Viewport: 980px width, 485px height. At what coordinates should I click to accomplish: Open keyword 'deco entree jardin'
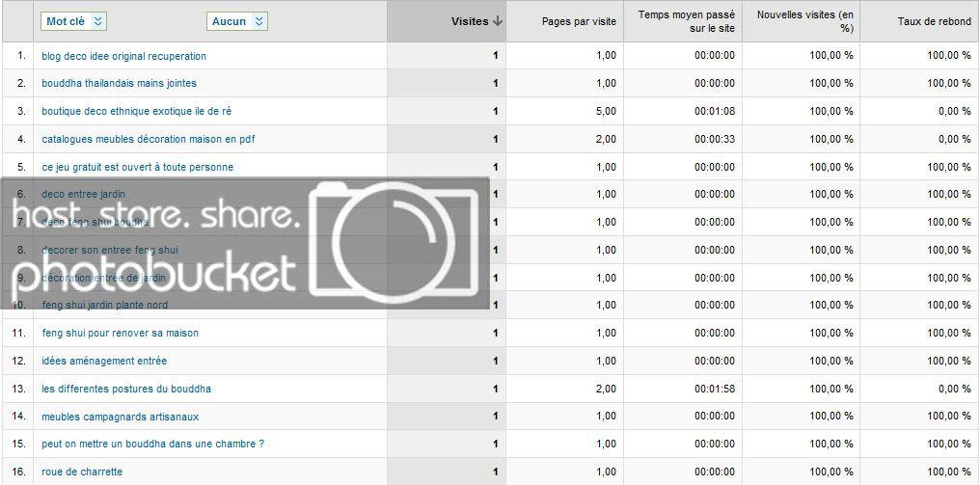click(x=83, y=195)
